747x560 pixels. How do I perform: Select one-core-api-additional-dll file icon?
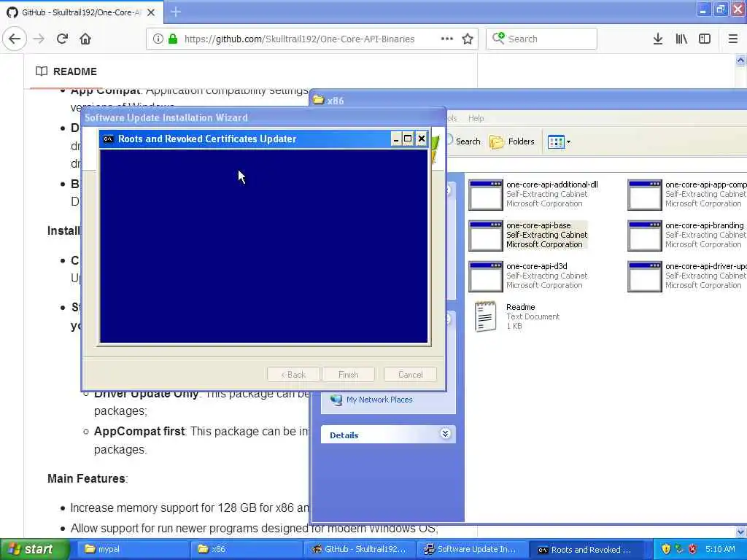485,195
